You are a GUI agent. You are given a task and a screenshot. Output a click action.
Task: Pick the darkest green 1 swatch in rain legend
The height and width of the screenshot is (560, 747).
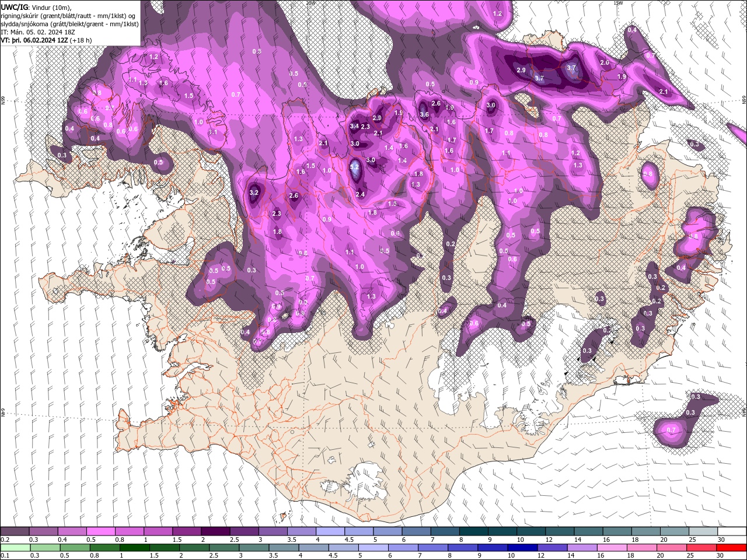tap(134, 548)
